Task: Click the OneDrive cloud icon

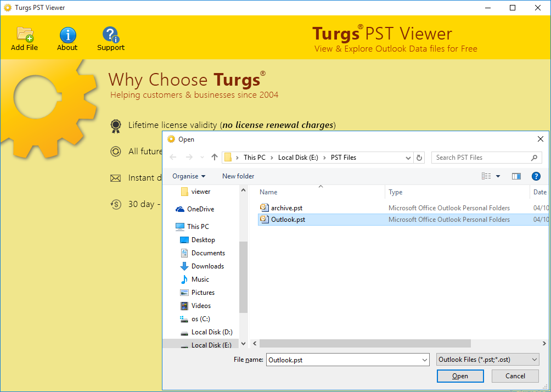Action: tap(180, 209)
